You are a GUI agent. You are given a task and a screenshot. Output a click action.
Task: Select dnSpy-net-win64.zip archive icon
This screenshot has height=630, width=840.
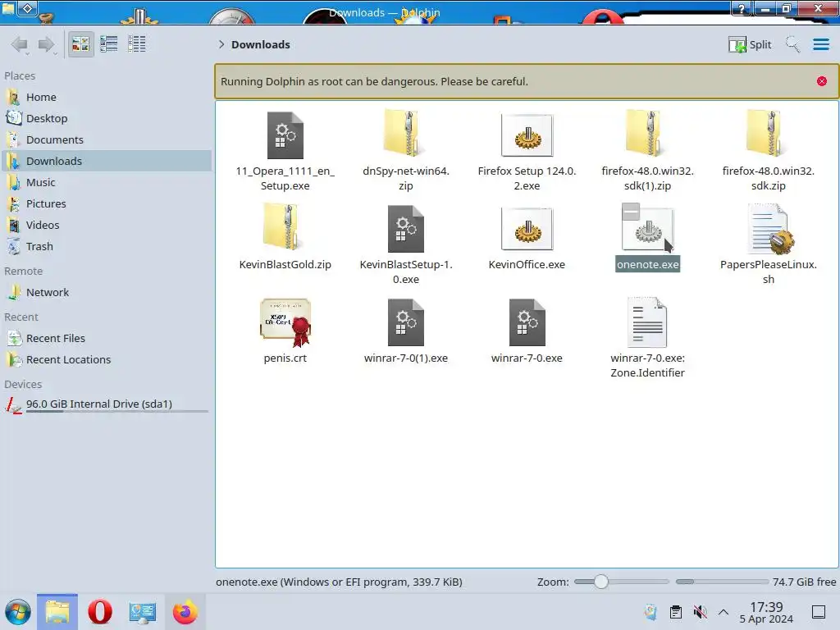(405, 134)
